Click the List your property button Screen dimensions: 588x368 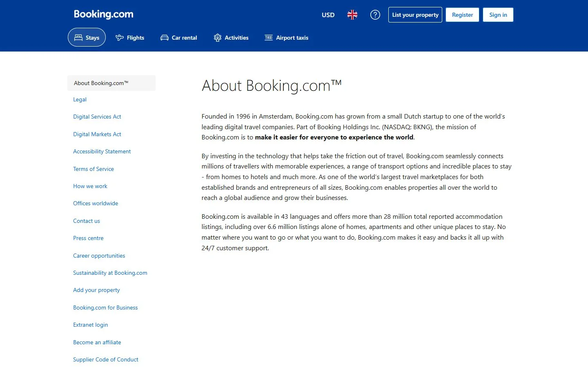click(x=415, y=15)
